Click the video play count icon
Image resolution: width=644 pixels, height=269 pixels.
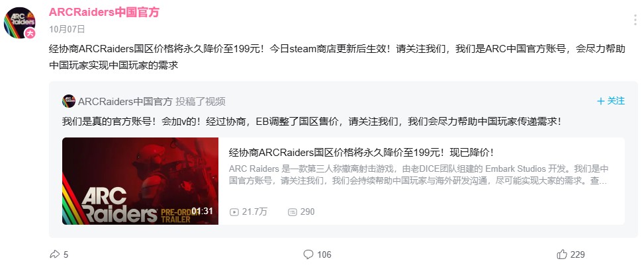tap(234, 212)
